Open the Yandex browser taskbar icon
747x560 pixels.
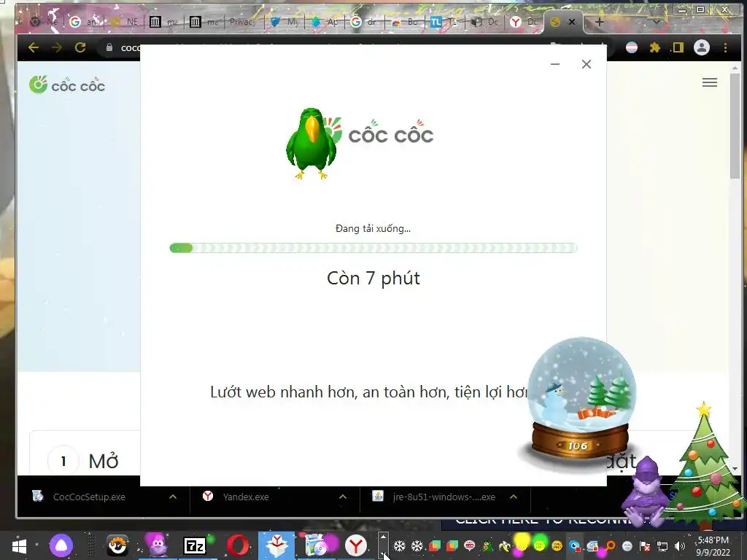coord(355,545)
